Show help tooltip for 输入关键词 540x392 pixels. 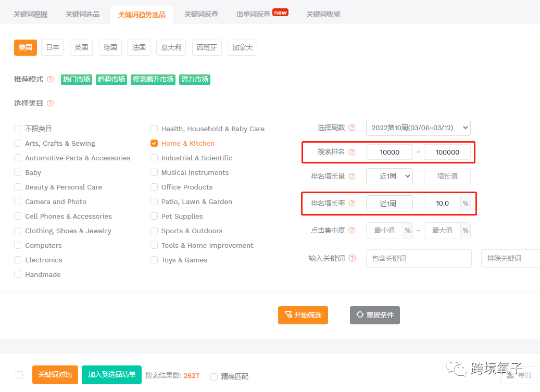[x=352, y=258]
